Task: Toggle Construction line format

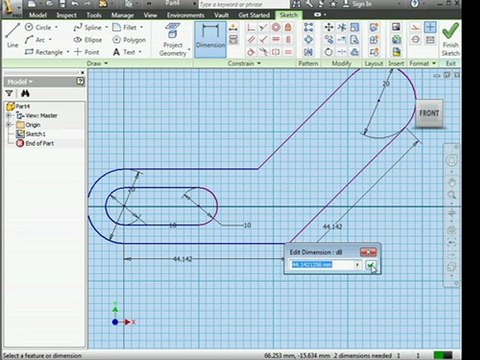Action: tap(415, 27)
